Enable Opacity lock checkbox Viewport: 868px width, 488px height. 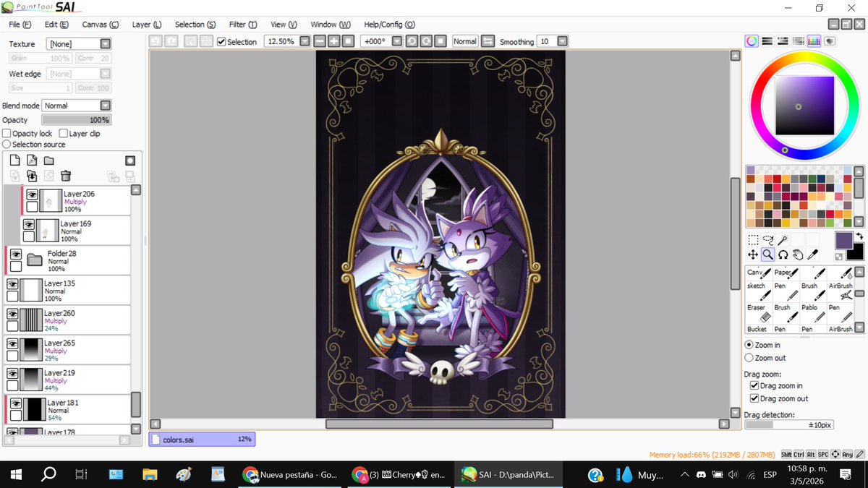[7, 134]
